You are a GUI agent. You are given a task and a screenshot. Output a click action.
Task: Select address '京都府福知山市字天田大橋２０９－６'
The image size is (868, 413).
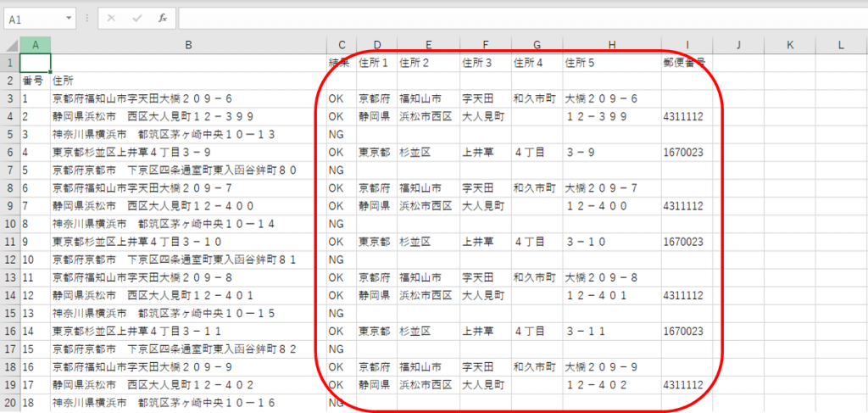click(188, 99)
